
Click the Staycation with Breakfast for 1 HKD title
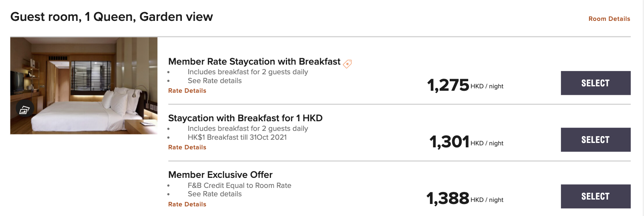pos(245,118)
